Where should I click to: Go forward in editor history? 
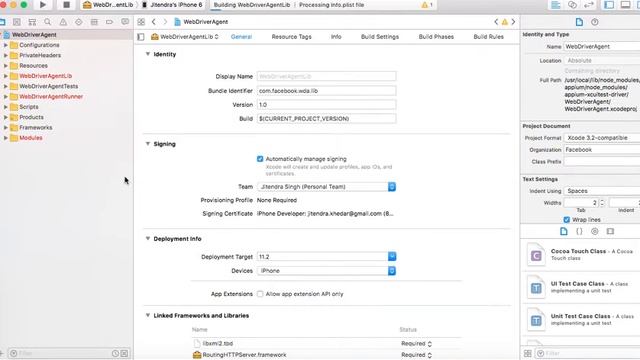(165, 22)
